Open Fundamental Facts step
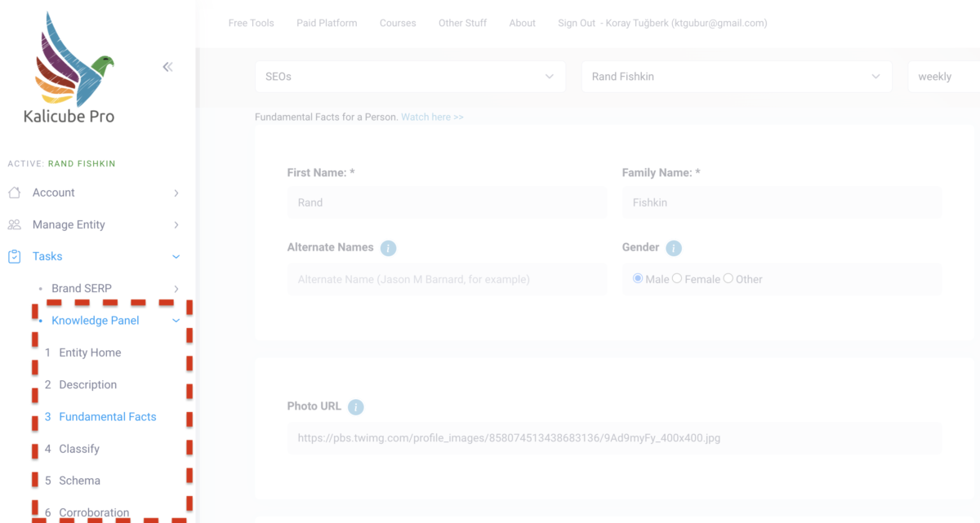This screenshot has width=980, height=523. pos(108,416)
